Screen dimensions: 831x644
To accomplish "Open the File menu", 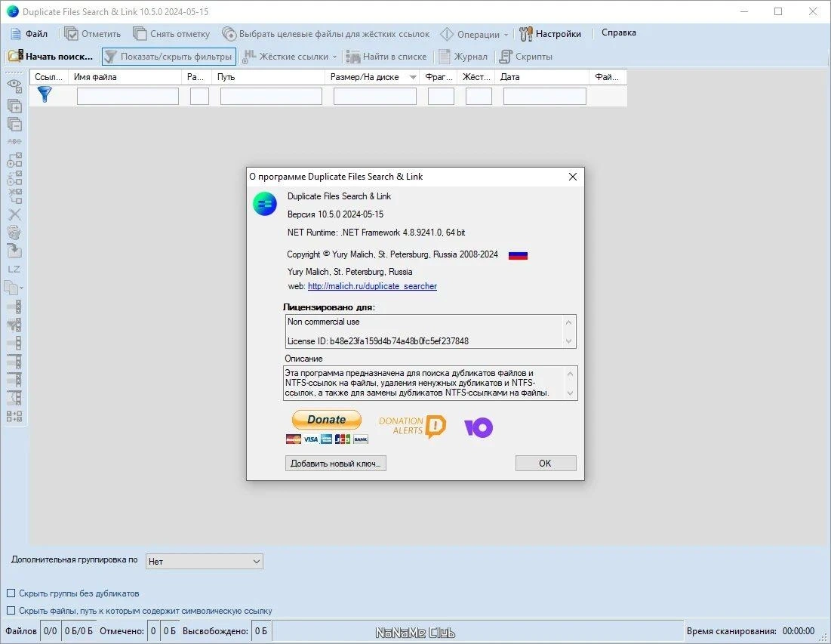I will tap(29, 34).
